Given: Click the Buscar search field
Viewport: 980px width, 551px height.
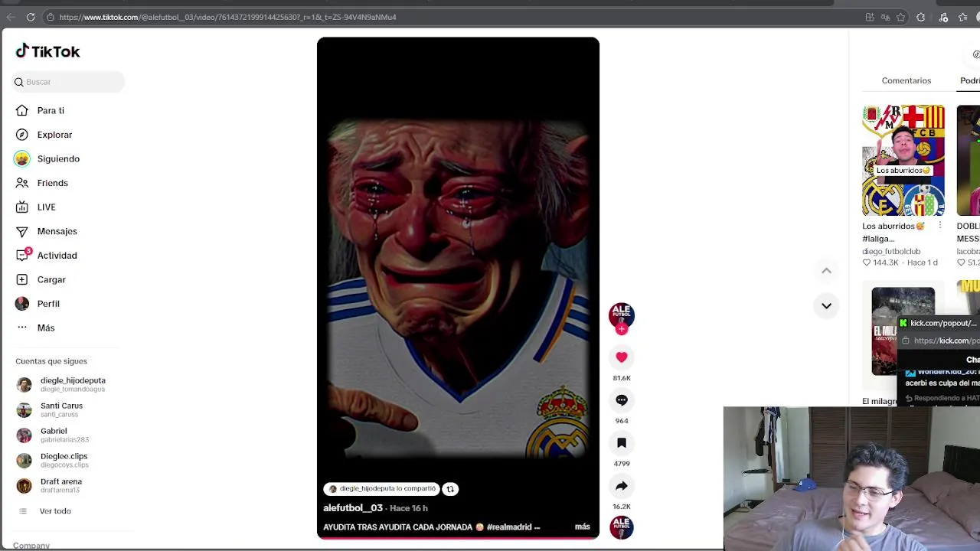Looking at the screenshot, I should (69, 82).
